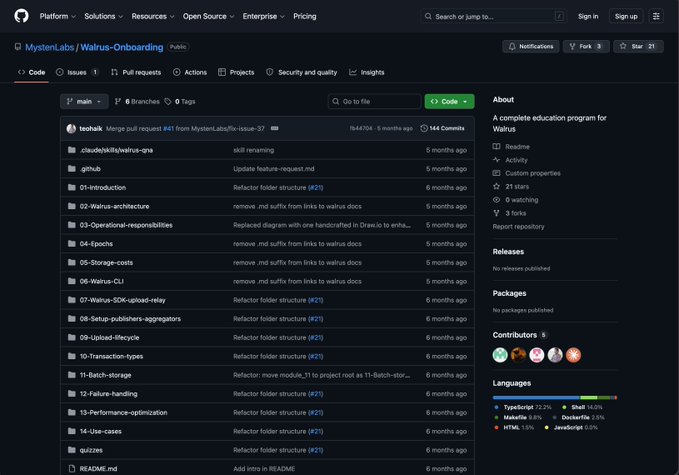Click the GitHub logo icon
679x475 pixels.
pyautogui.click(x=21, y=16)
